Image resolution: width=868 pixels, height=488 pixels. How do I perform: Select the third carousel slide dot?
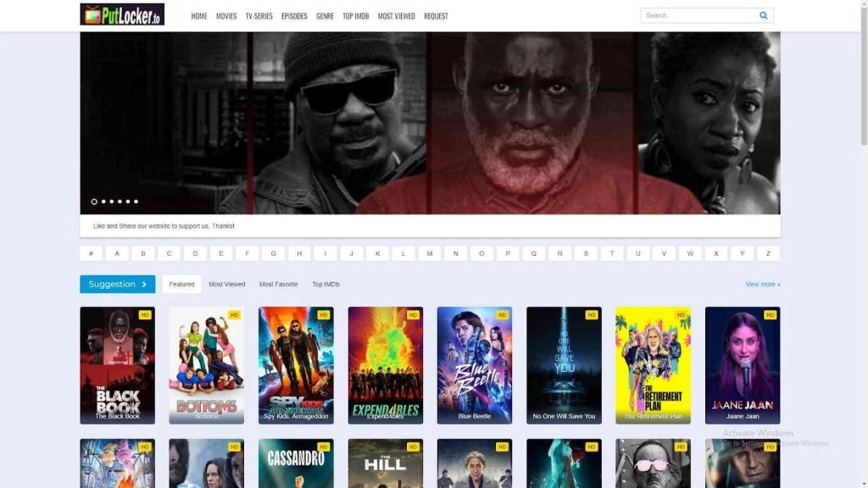point(111,202)
